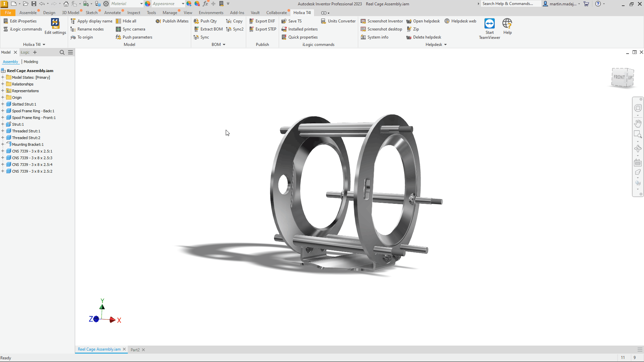644x362 pixels.
Task: Expand the Origin folder in browser tree
Action: tap(3, 98)
